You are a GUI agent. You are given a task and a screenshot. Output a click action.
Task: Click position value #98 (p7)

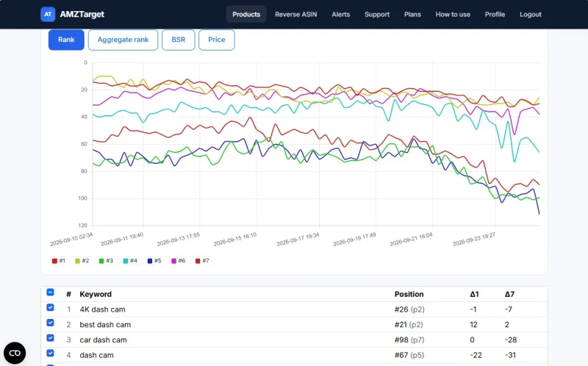coord(409,340)
